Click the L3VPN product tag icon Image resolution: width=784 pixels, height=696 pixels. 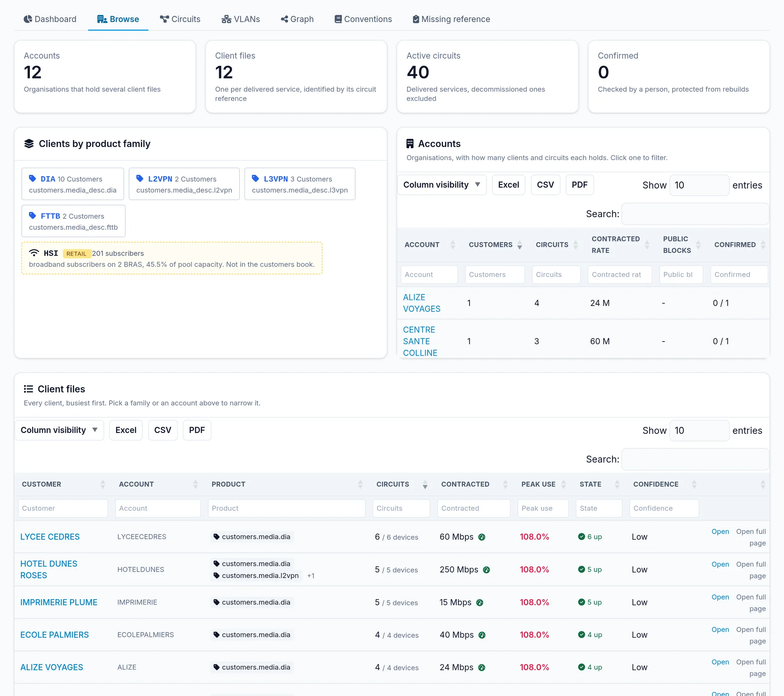256,178
